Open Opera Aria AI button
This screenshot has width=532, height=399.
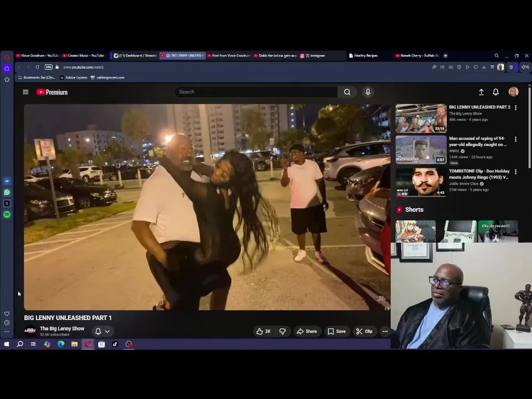[x=525, y=67]
